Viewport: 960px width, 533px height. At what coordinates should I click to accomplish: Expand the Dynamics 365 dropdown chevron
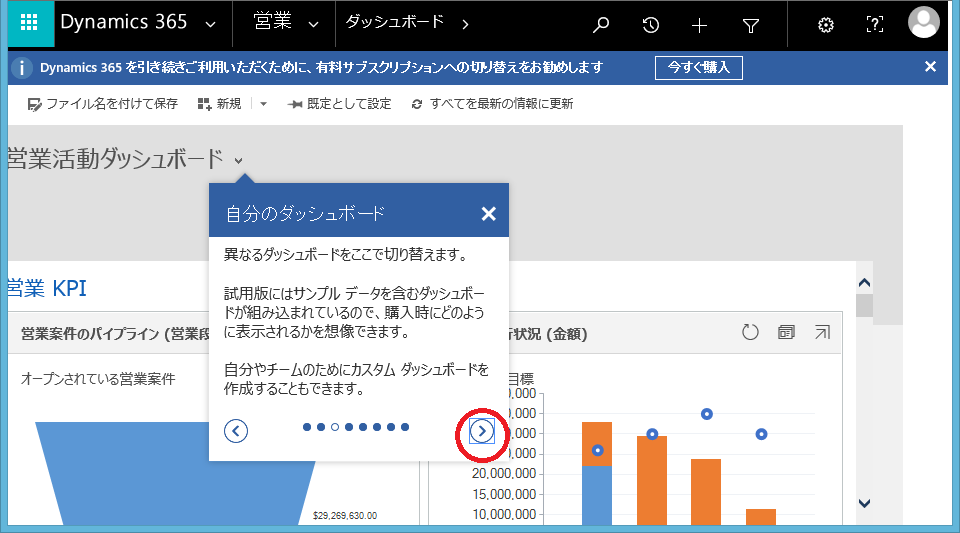pyautogui.click(x=211, y=25)
